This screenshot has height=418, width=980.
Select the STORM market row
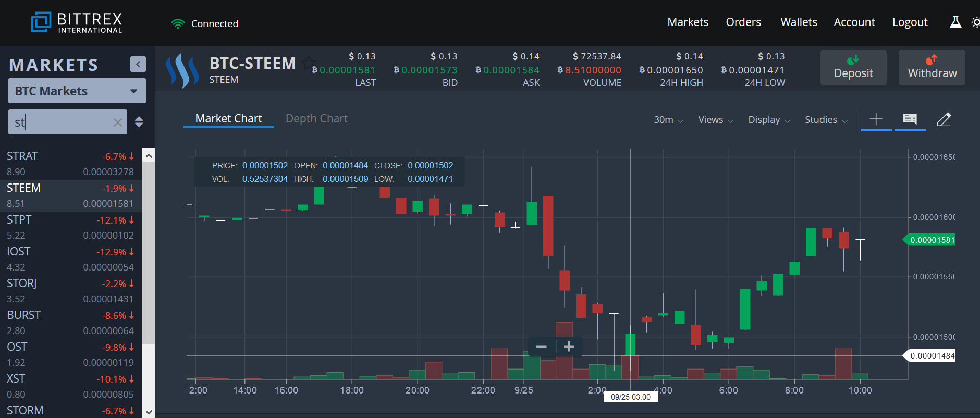(x=71, y=410)
